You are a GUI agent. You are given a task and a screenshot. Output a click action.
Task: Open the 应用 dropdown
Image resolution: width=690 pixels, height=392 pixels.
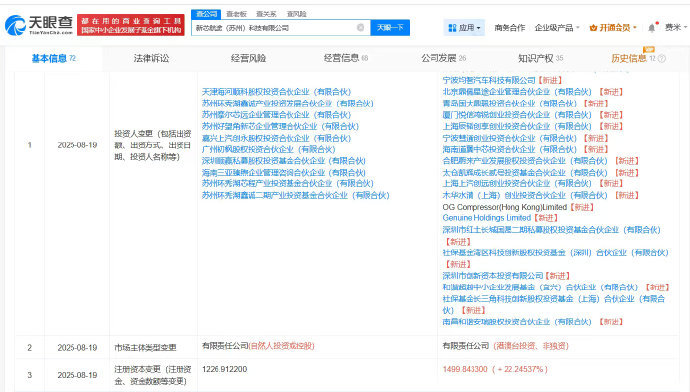pyautogui.click(x=464, y=28)
